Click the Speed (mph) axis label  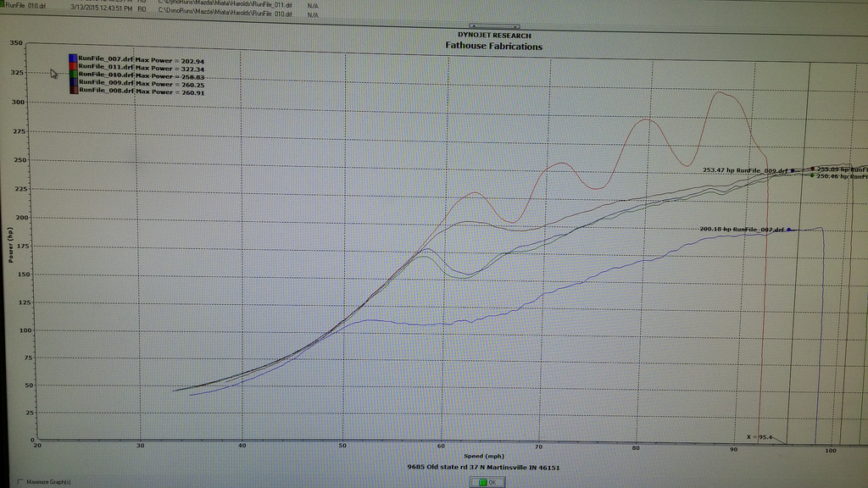click(x=484, y=456)
